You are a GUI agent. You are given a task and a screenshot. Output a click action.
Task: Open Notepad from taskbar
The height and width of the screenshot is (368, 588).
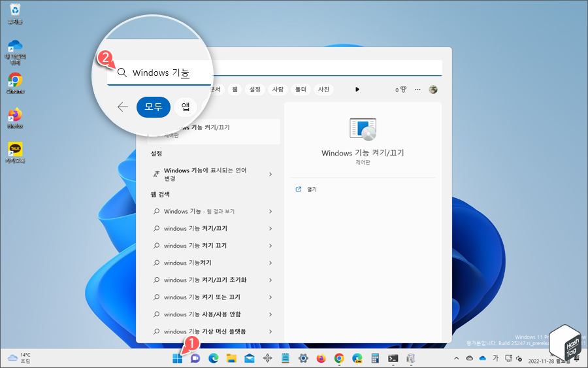(x=286, y=359)
